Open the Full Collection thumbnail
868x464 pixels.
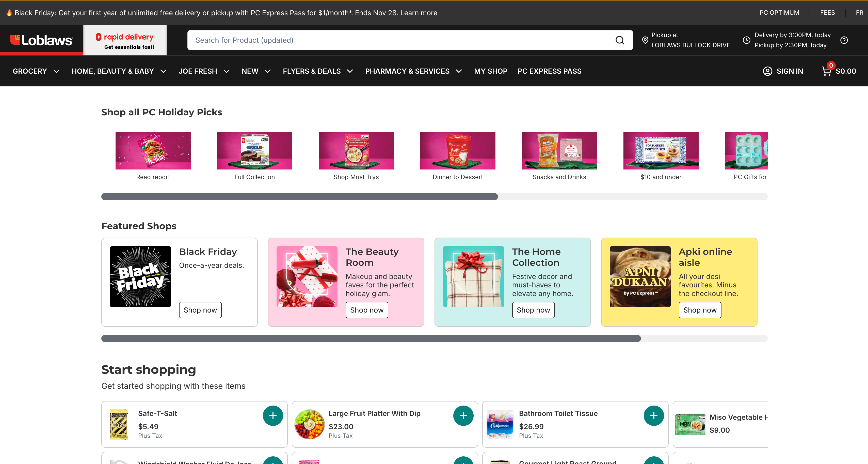[x=254, y=150]
